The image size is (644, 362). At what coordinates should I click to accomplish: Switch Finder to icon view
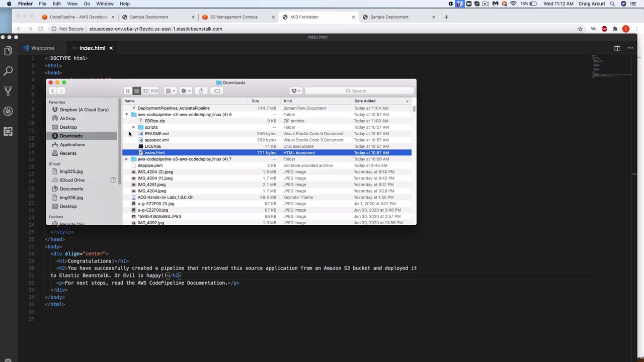pyautogui.click(x=128, y=91)
